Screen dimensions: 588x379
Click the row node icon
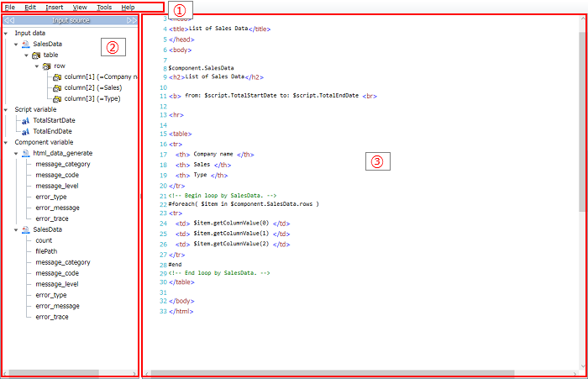pyautogui.click(x=47, y=66)
